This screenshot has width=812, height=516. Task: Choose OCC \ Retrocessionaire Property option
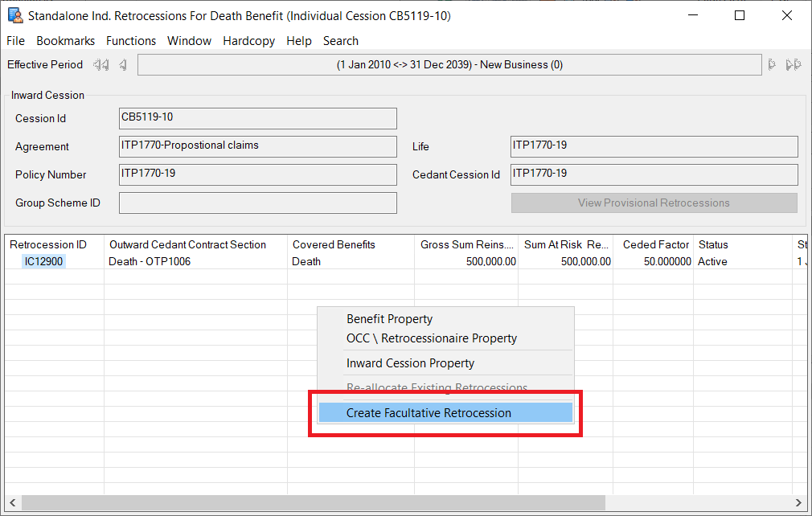click(x=432, y=338)
